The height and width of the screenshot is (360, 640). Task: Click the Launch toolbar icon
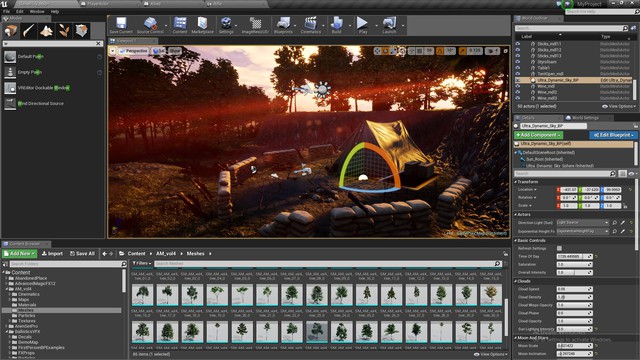point(389,25)
